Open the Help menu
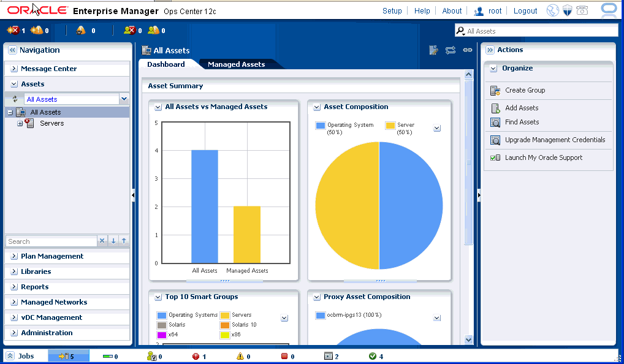This screenshot has width=624, height=364. tap(422, 11)
